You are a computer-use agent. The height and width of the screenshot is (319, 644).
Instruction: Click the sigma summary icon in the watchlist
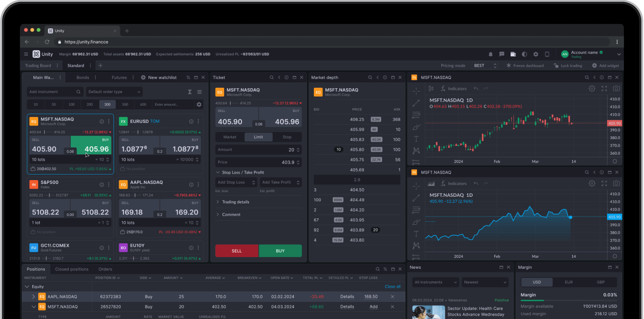[190, 92]
